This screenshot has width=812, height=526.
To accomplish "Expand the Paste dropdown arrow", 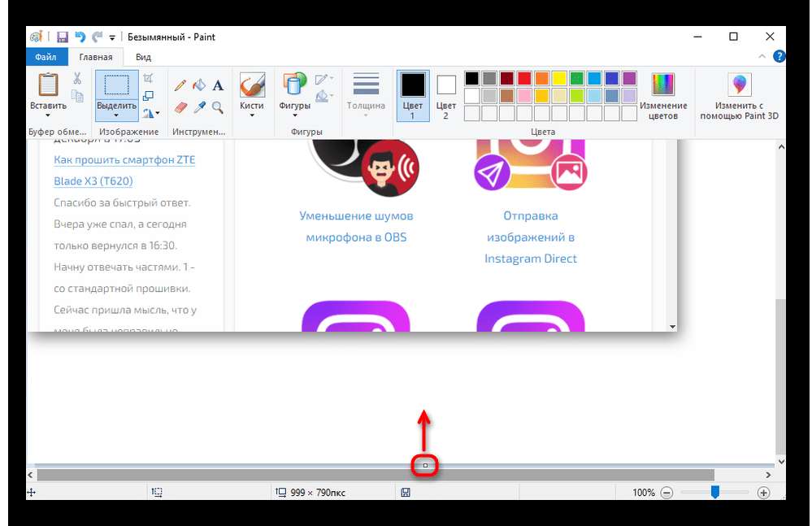I will point(48,115).
